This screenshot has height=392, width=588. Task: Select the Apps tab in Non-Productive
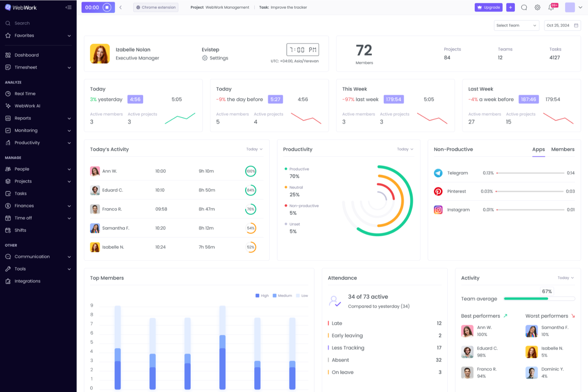tap(538, 149)
